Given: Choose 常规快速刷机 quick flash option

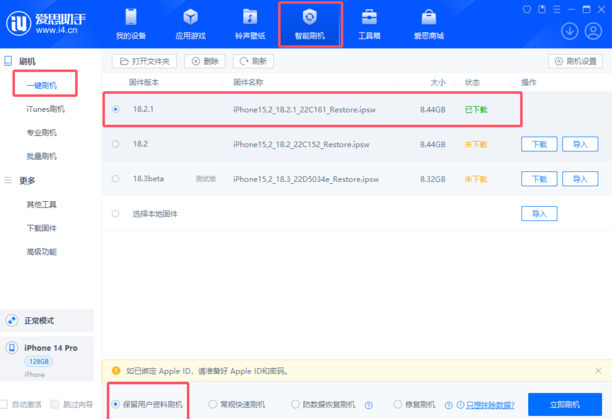Looking at the screenshot, I should click(x=213, y=405).
